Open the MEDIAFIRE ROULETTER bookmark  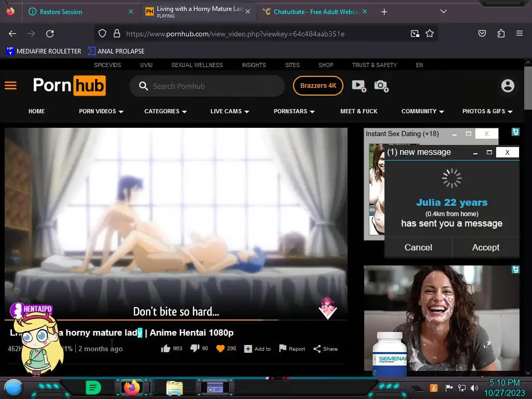tap(44, 51)
